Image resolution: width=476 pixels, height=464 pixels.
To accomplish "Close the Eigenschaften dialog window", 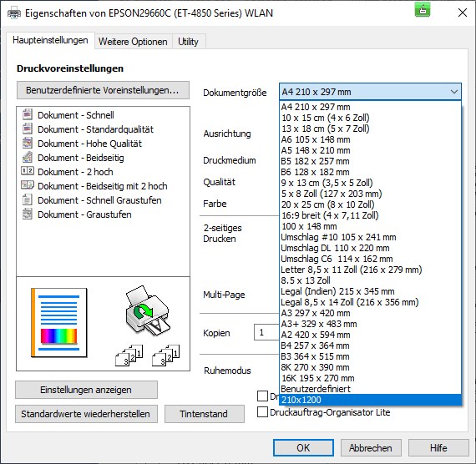I will click(x=463, y=13).
